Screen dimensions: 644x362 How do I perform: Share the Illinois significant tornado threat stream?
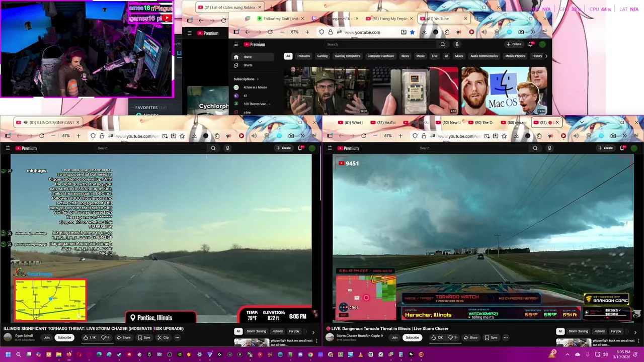click(124, 337)
